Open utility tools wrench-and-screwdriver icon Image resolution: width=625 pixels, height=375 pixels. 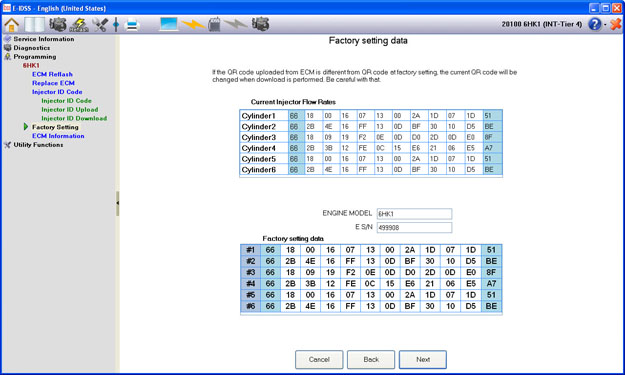coord(100,25)
